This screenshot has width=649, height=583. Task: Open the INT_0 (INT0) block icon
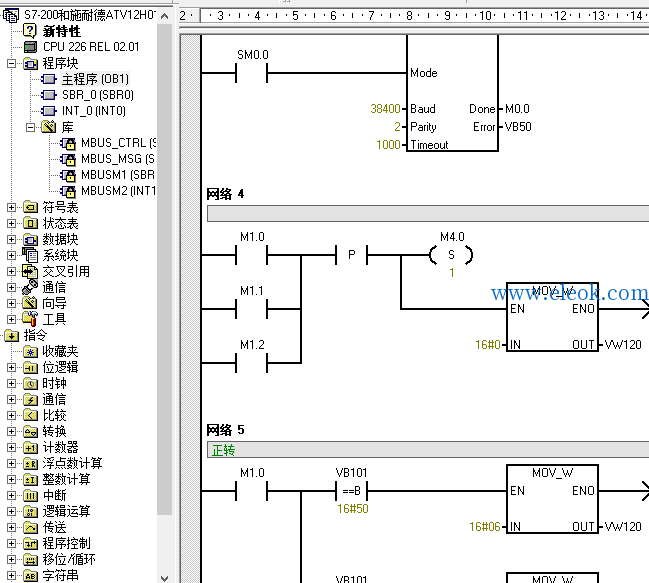(x=49, y=111)
